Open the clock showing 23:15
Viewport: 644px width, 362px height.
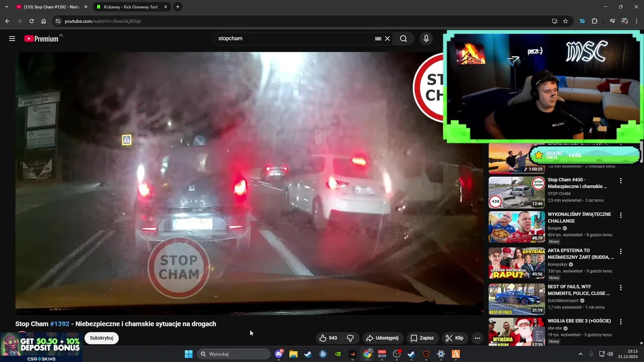point(629,354)
